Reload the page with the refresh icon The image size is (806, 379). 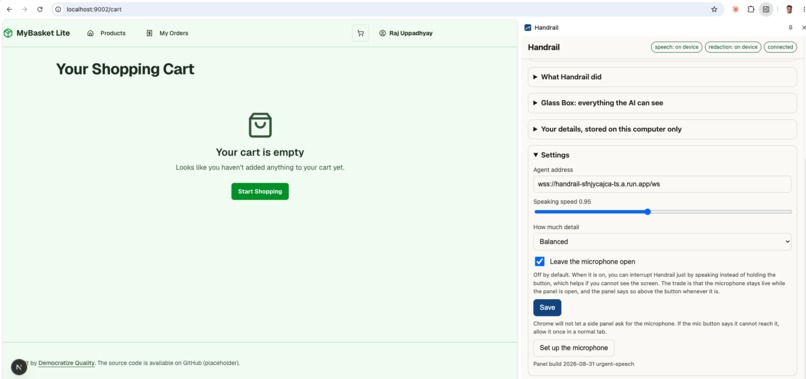(40, 9)
